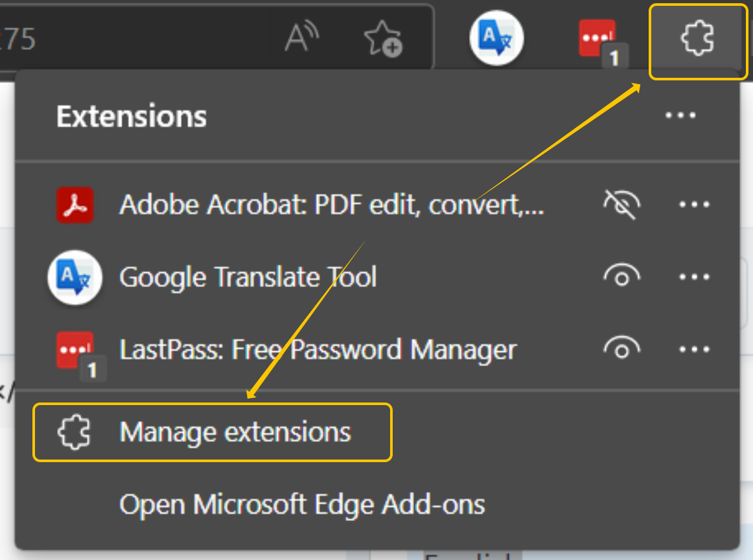Hide Google Translate Tool from toolbar
753x560 pixels.
tap(621, 277)
